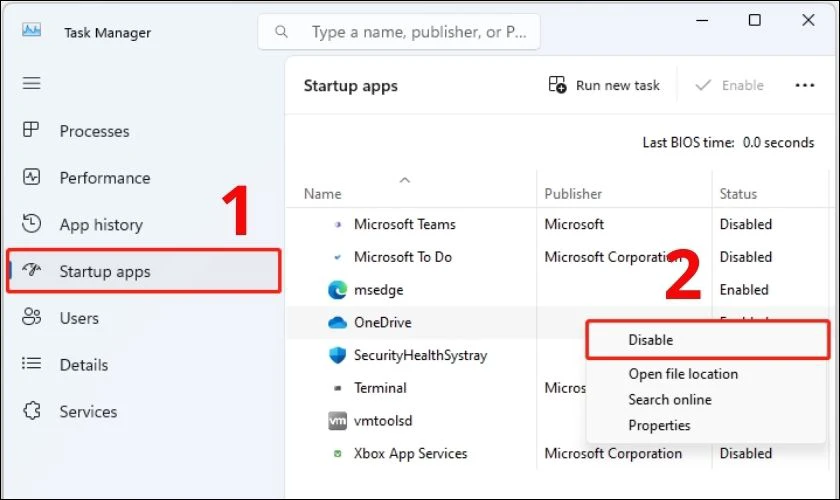Select the vmtoolsd row name
Image resolution: width=840 pixels, height=500 pixels.
pyautogui.click(x=383, y=421)
